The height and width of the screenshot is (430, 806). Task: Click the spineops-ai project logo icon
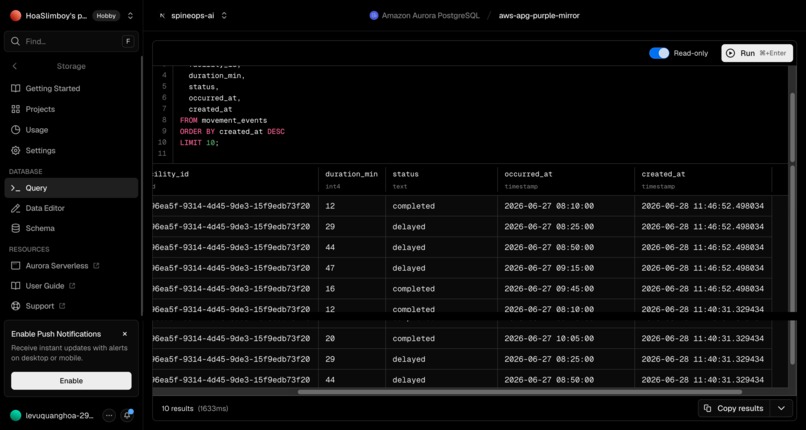[162, 15]
